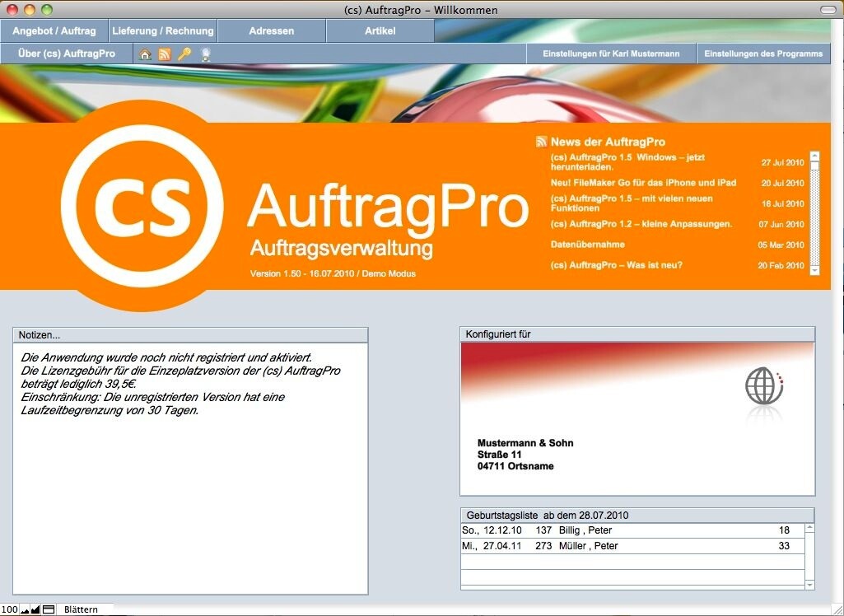Click the Notizen... panel header
The height and width of the screenshot is (616, 844).
click(190, 335)
